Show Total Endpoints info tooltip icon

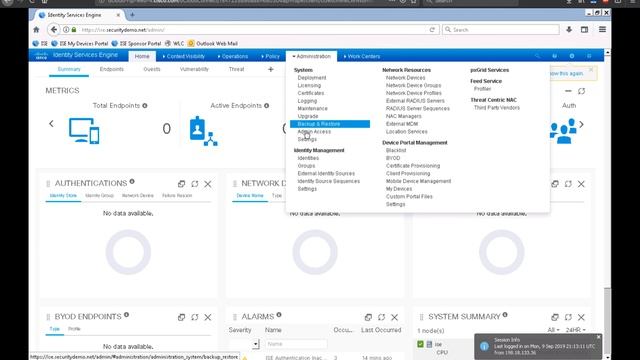tap(145, 105)
